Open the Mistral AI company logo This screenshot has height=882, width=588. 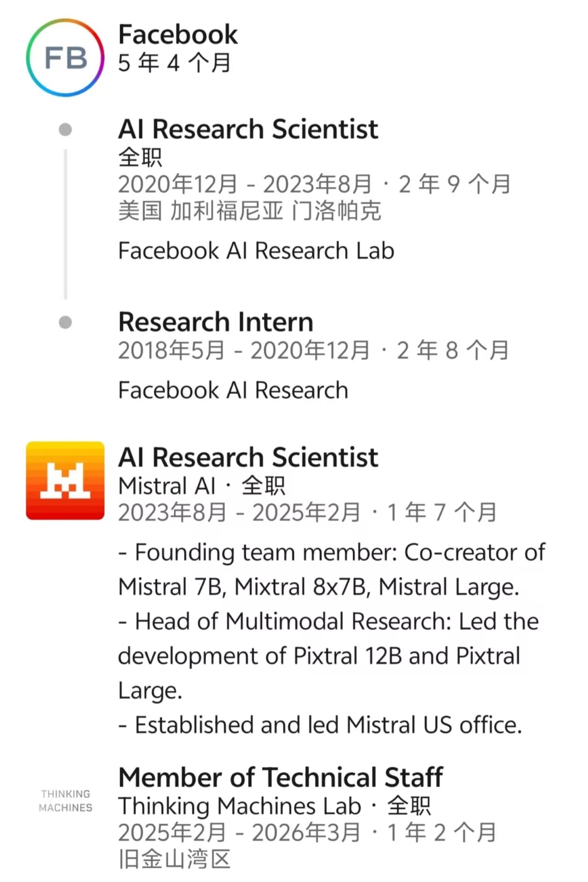click(x=65, y=480)
